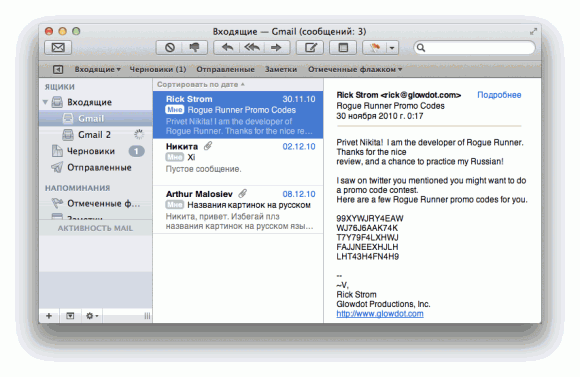
Task: Click the Подробнее details link
Action: (x=499, y=95)
